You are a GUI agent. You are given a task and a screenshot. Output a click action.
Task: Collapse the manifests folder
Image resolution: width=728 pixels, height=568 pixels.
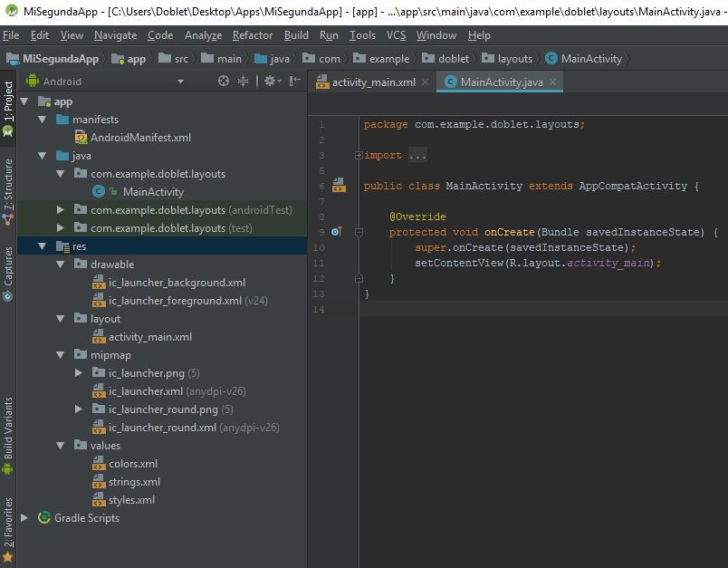(42, 120)
